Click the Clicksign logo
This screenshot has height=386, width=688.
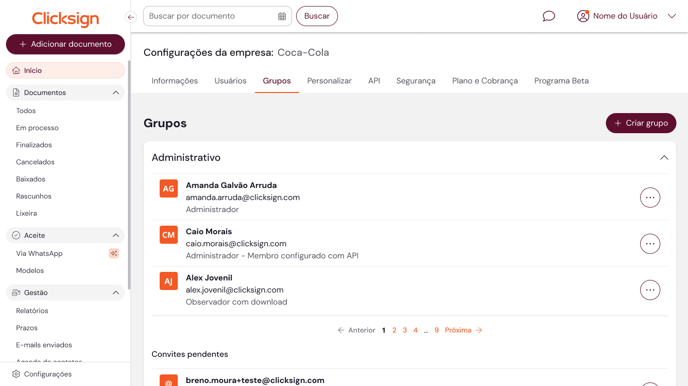[x=65, y=18]
